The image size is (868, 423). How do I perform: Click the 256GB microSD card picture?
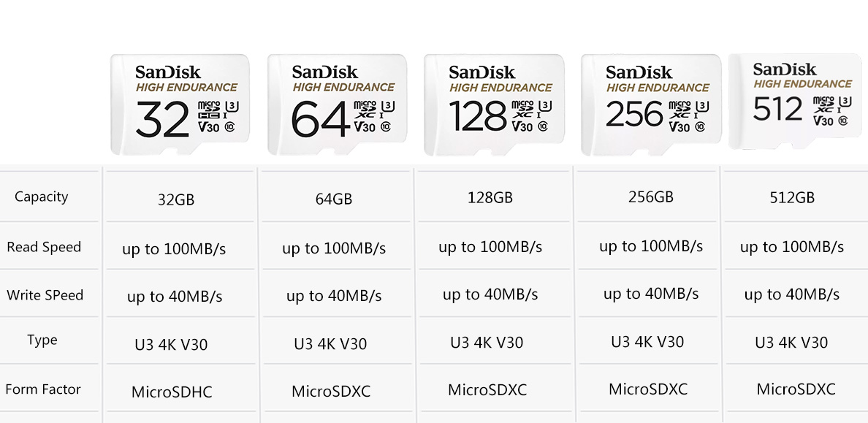point(651,104)
